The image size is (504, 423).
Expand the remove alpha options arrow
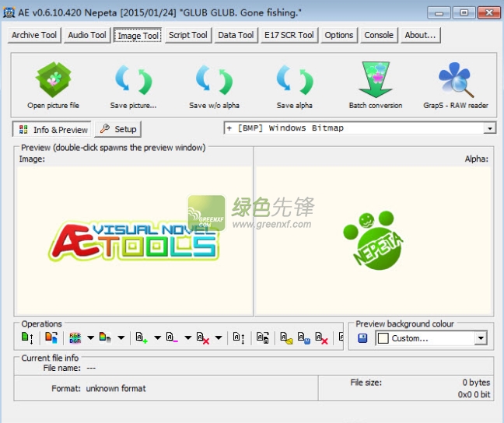click(219, 337)
